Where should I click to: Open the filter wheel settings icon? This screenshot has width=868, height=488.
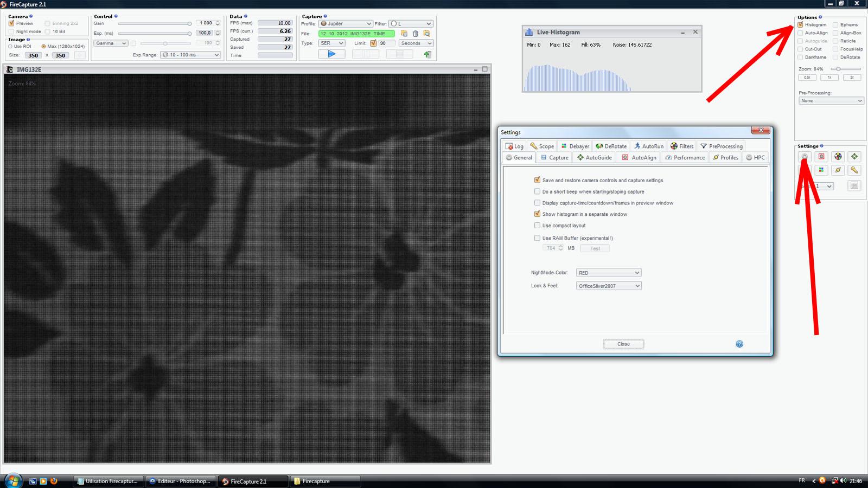(838, 157)
